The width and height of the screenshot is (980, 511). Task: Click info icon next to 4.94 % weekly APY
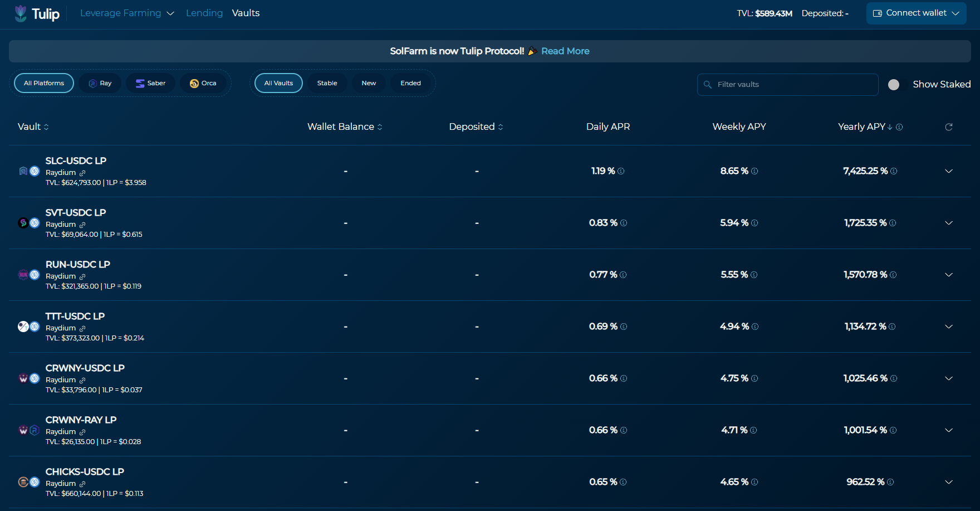(x=755, y=327)
